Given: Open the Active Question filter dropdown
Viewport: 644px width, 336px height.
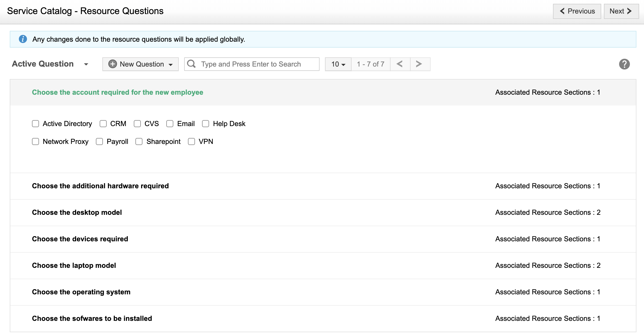Looking at the screenshot, I should (x=86, y=64).
